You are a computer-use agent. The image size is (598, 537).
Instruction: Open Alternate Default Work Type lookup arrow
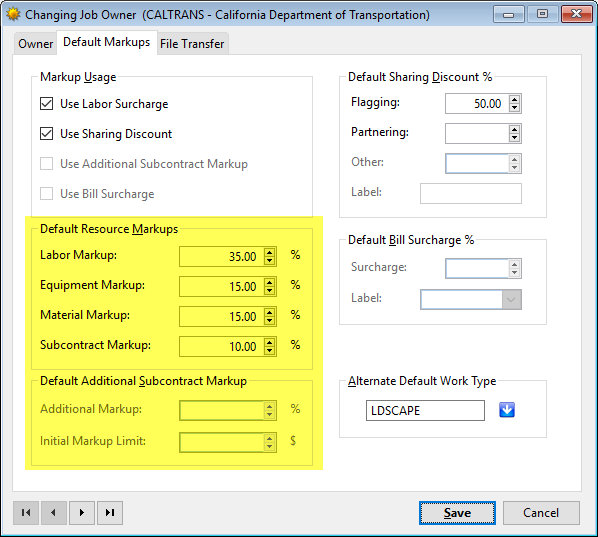pyautogui.click(x=507, y=410)
